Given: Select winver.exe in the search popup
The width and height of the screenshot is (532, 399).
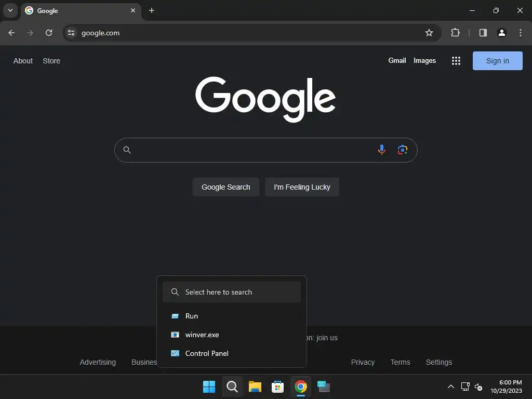Looking at the screenshot, I should (232, 335).
